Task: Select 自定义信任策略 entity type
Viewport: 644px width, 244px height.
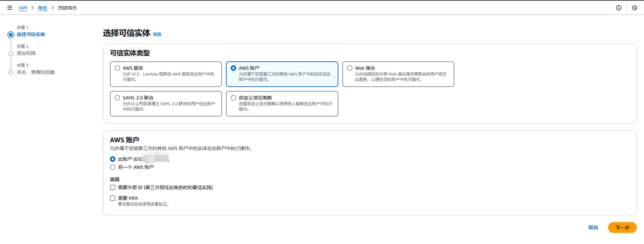Action: click(x=282, y=104)
